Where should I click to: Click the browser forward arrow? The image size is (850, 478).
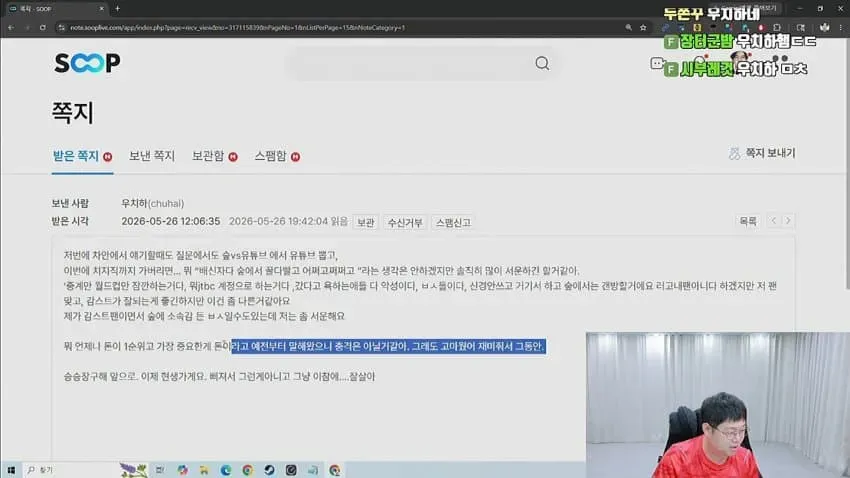point(27,27)
